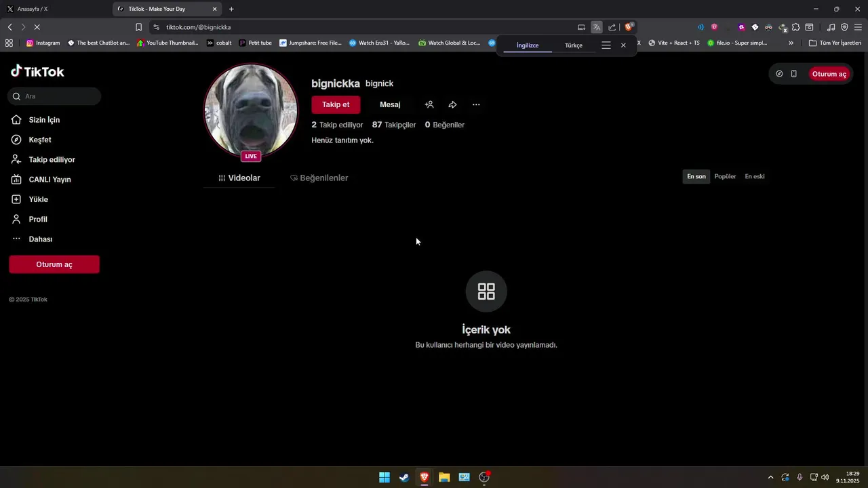Click Takip et button
Viewport: 868px width, 488px height.
click(336, 104)
